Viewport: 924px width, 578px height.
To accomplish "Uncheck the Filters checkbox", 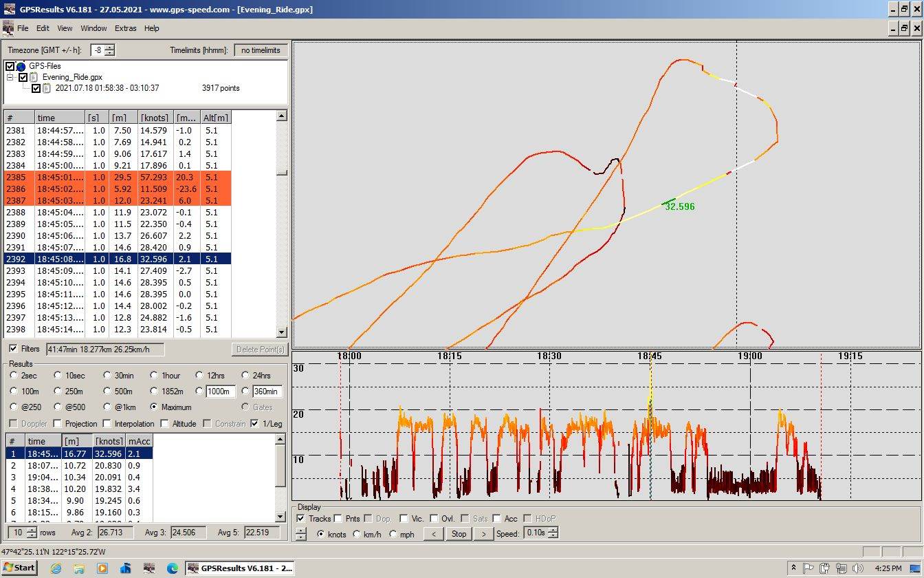I will tap(13, 349).
